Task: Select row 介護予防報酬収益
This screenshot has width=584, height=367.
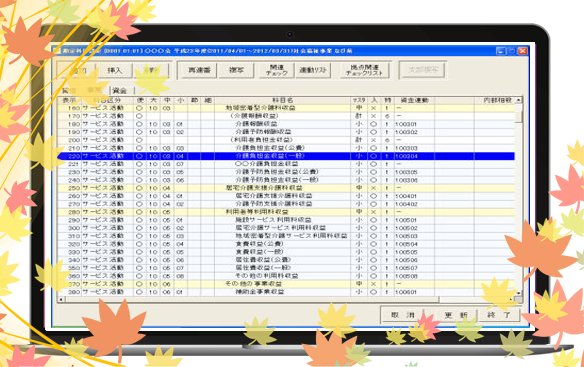Action: (286, 132)
